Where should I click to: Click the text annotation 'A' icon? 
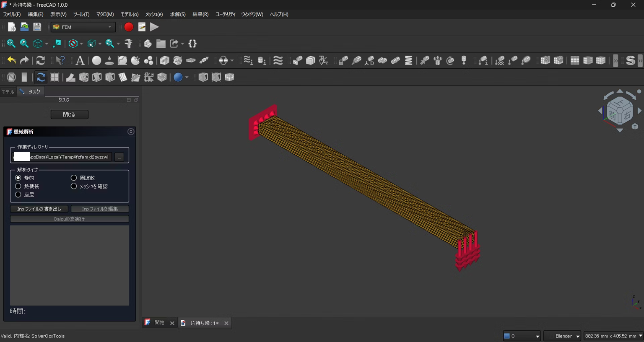[x=80, y=60]
